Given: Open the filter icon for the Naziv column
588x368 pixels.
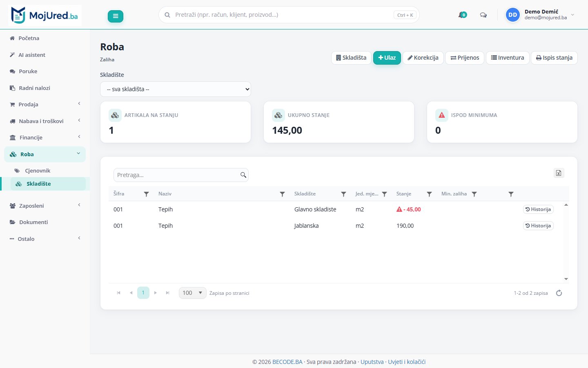Looking at the screenshot, I should click(282, 194).
